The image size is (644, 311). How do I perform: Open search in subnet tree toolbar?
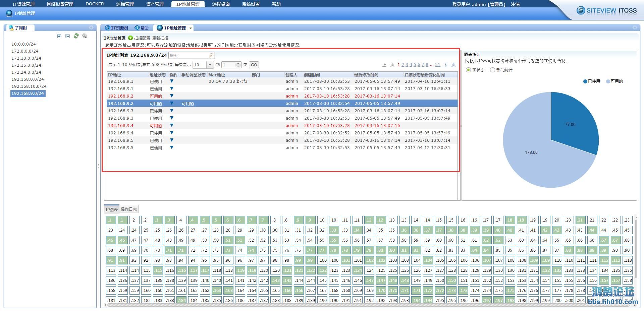(85, 36)
